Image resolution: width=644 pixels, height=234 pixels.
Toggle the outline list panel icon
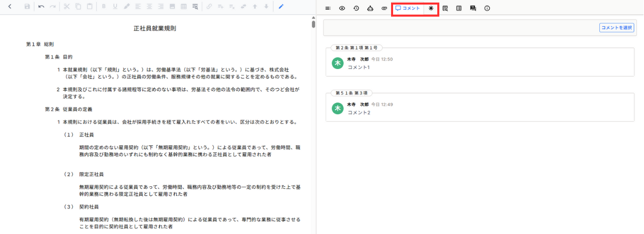[328, 8]
